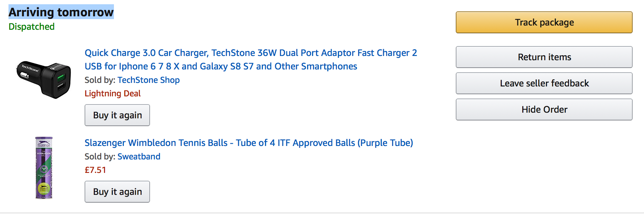Select Leave seller feedback
644x214 pixels.
544,83
